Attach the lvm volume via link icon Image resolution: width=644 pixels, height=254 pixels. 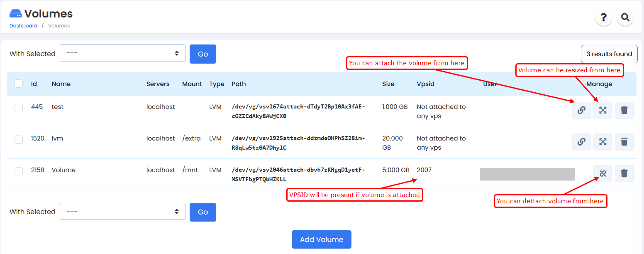coord(581,142)
